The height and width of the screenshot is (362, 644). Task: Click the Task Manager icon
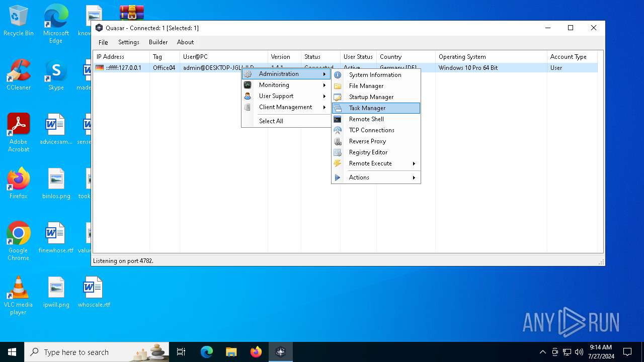tap(338, 108)
